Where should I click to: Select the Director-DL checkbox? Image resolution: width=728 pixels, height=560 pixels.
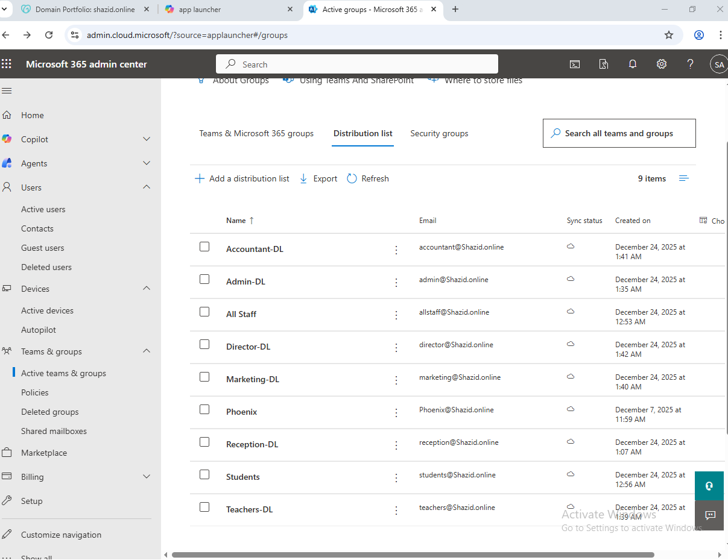(204, 344)
